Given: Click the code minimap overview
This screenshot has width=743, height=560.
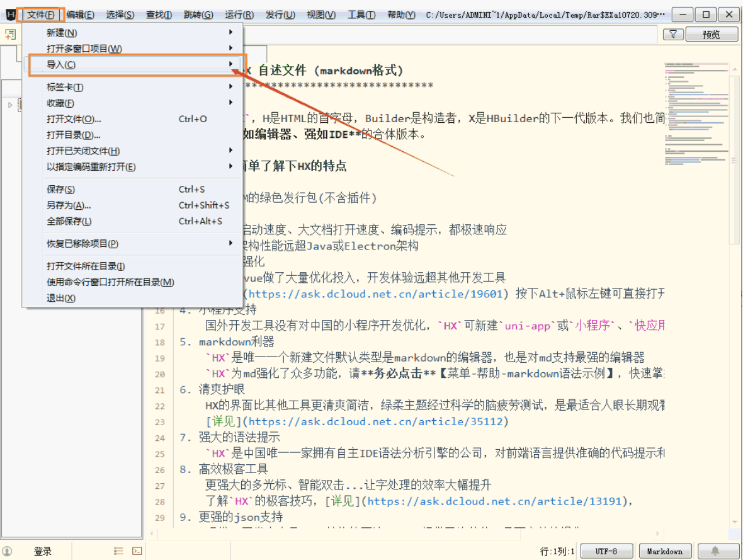Looking at the screenshot, I should click(x=696, y=114).
